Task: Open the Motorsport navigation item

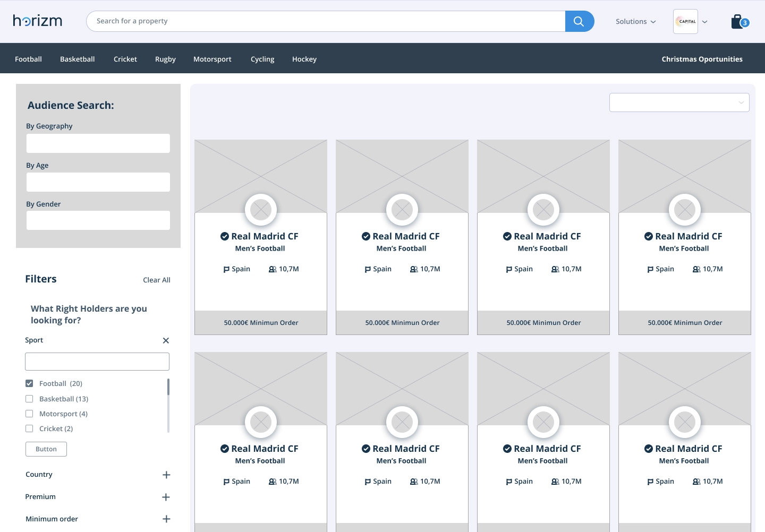Action: (x=212, y=59)
